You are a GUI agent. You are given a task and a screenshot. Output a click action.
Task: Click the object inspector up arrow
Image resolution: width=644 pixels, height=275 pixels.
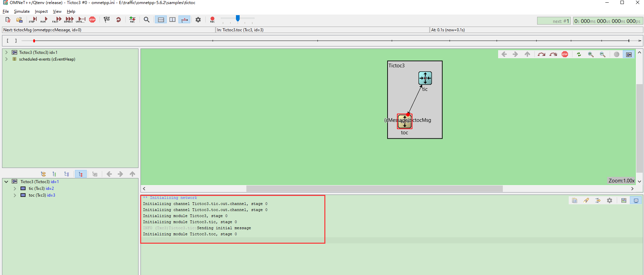[x=132, y=174]
